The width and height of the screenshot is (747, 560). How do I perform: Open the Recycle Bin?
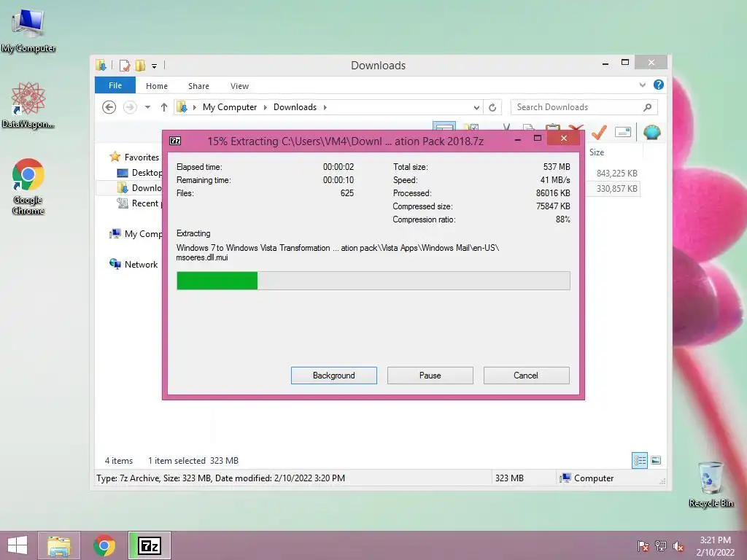click(x=711, y=484)
